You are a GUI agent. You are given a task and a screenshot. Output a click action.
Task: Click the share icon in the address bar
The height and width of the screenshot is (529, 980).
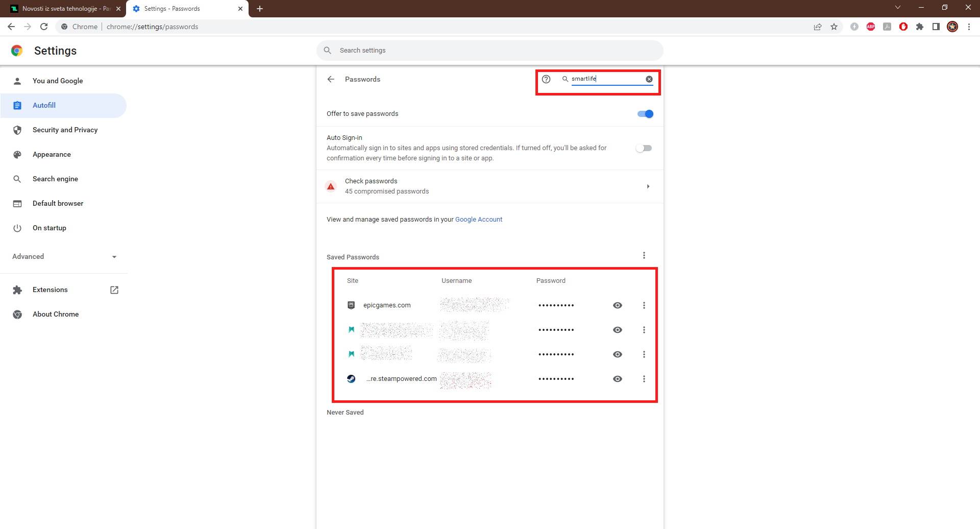point(818,27)
